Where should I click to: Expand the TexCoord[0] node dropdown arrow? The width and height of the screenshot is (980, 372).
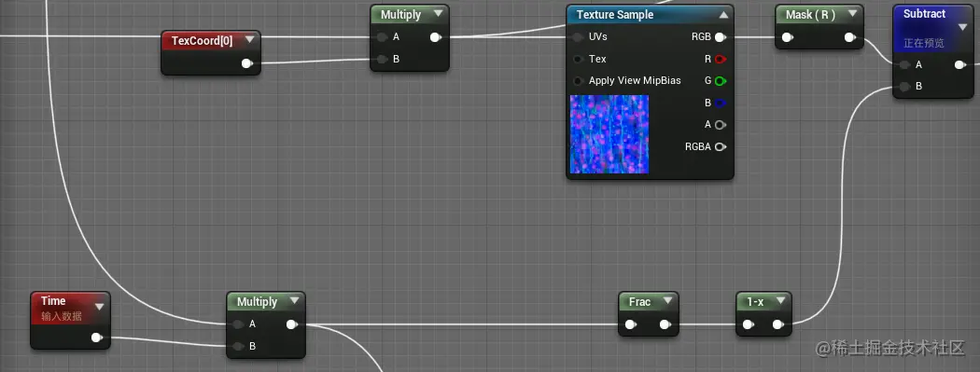click(x=250, y=40)
